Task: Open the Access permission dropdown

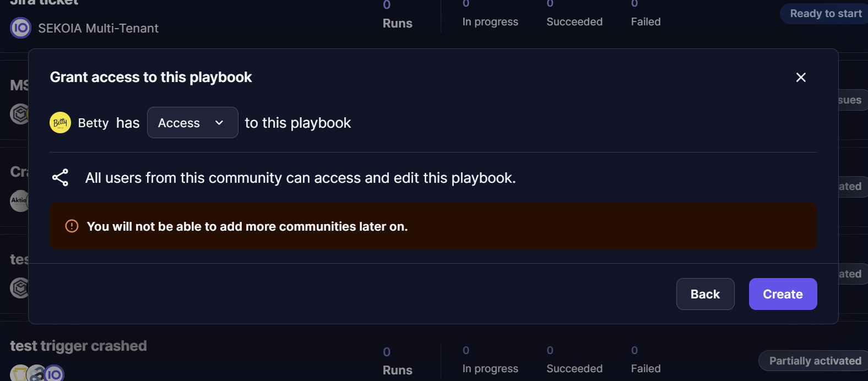Action: pyautogui.click(x=192, y=122)
